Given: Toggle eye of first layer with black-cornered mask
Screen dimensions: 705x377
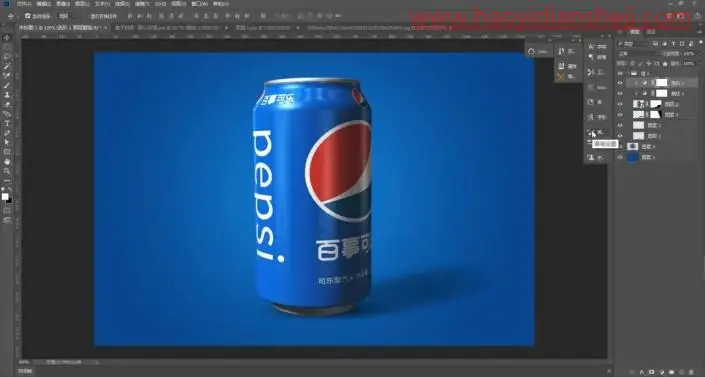Looking at the screenshot, I should (x=620, y=104).
